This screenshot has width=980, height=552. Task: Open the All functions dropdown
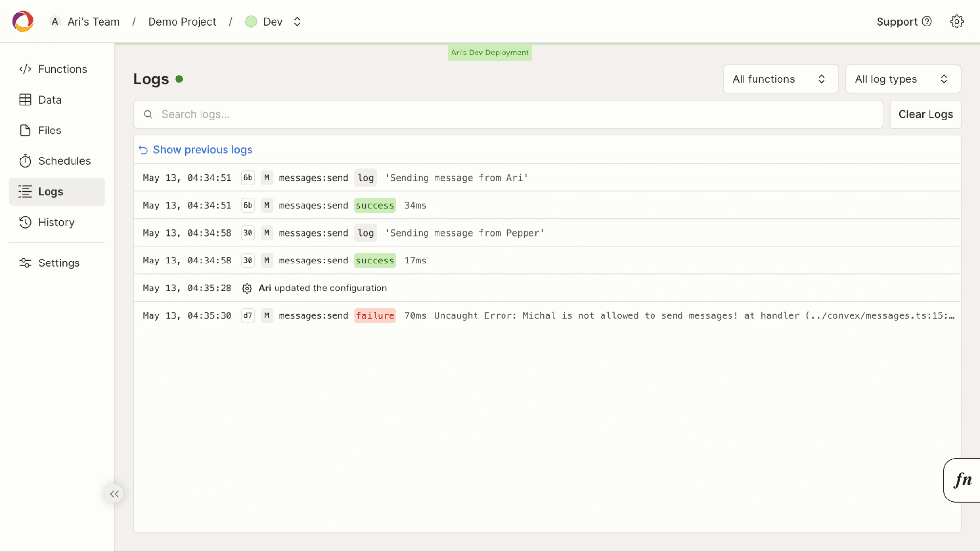point(779,79)
